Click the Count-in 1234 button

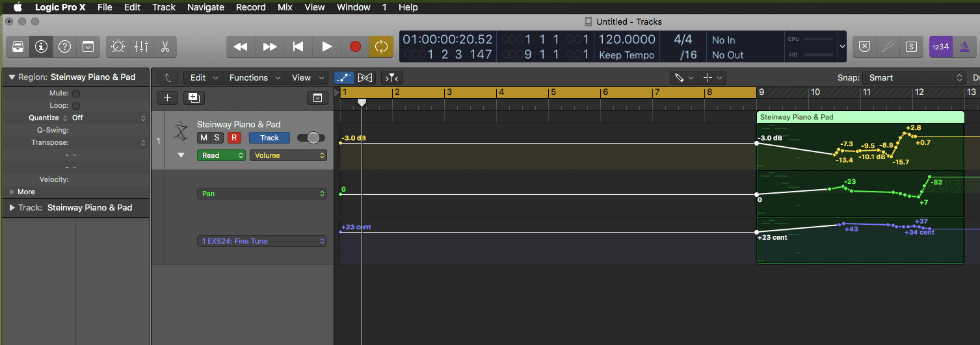click(940, 47)
